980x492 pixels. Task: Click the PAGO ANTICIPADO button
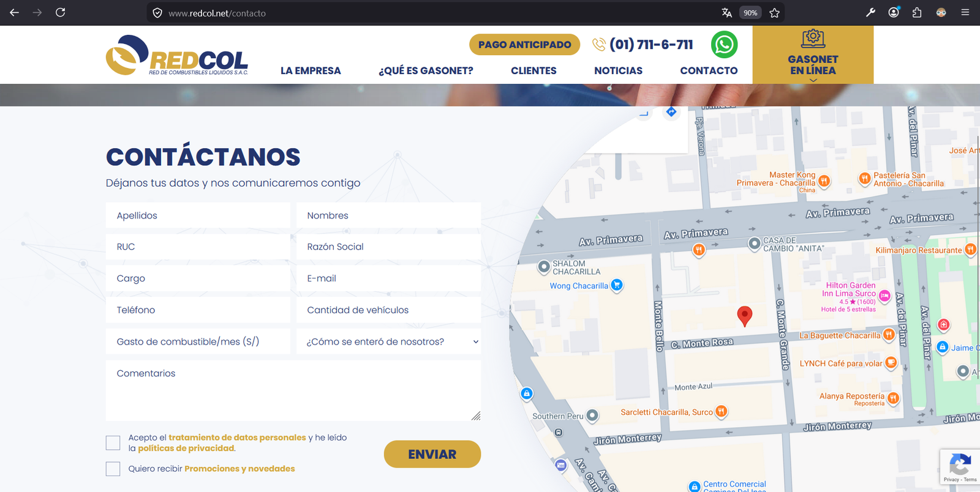click(524, 45)
